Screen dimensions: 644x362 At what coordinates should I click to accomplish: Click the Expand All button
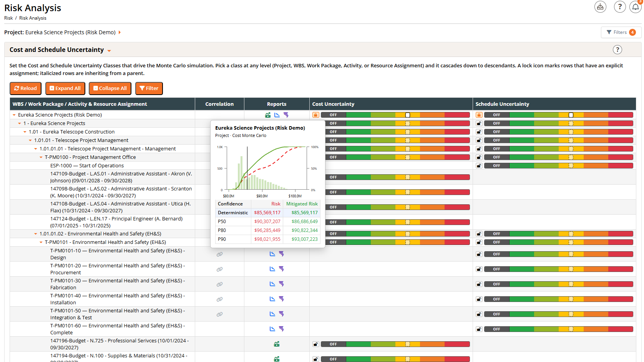click(65, 88)
